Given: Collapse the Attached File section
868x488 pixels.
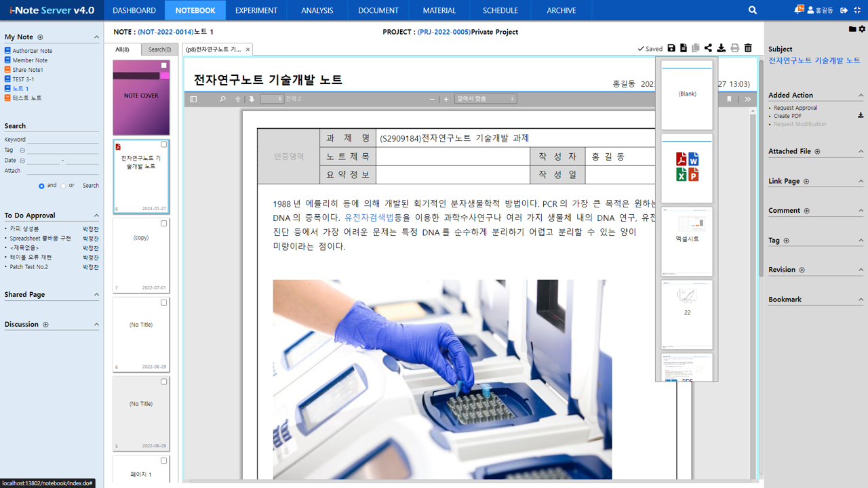Looking at the screenshot, I should (x=861, y=152).
